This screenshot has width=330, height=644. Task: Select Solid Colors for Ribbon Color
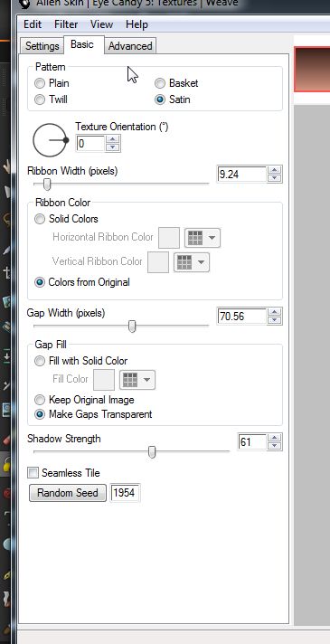click(x=40, y=219)
